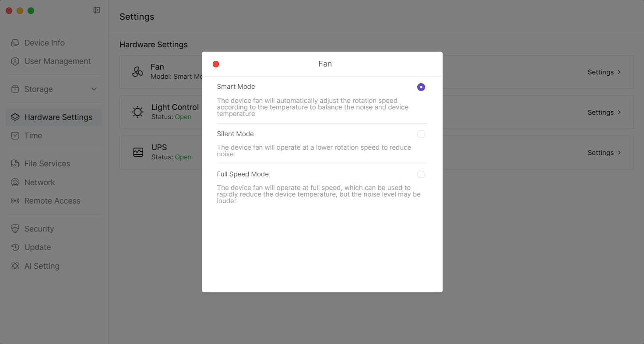The height and width of the screenshot is (344, 644).
Task: Click the Remote Access signal icon
Action: point(15,201)
